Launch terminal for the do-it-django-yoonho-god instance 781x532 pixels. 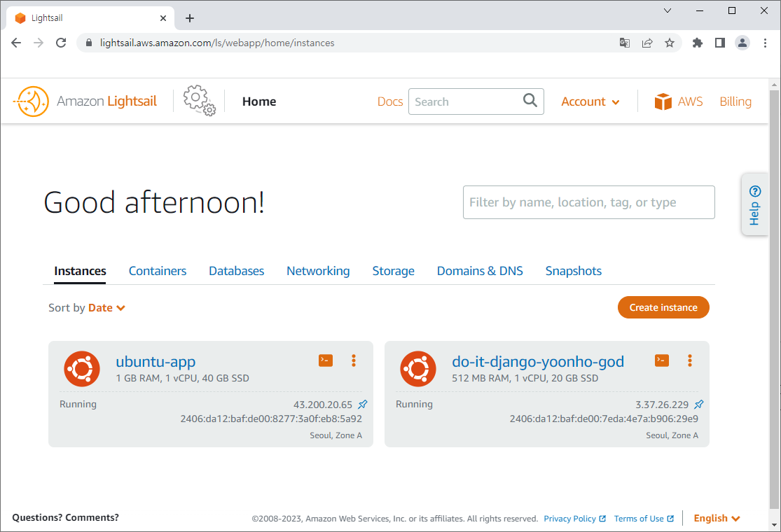click(661, 360)
